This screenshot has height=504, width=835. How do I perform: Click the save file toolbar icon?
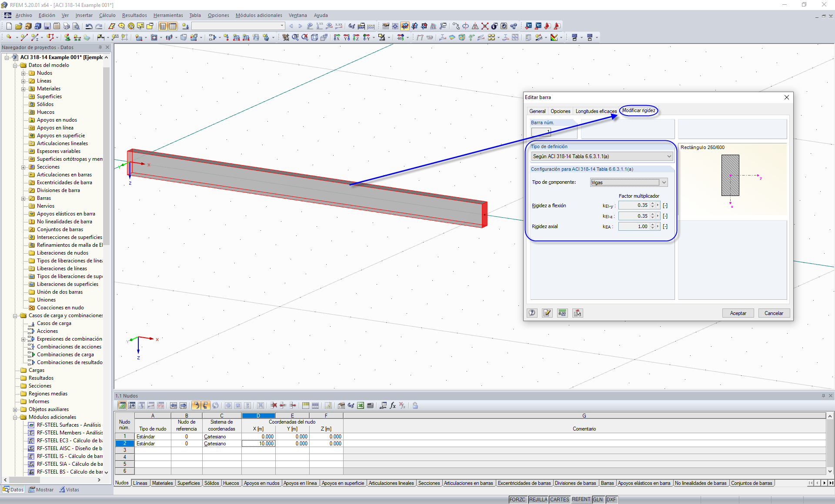tap(47, 26)
